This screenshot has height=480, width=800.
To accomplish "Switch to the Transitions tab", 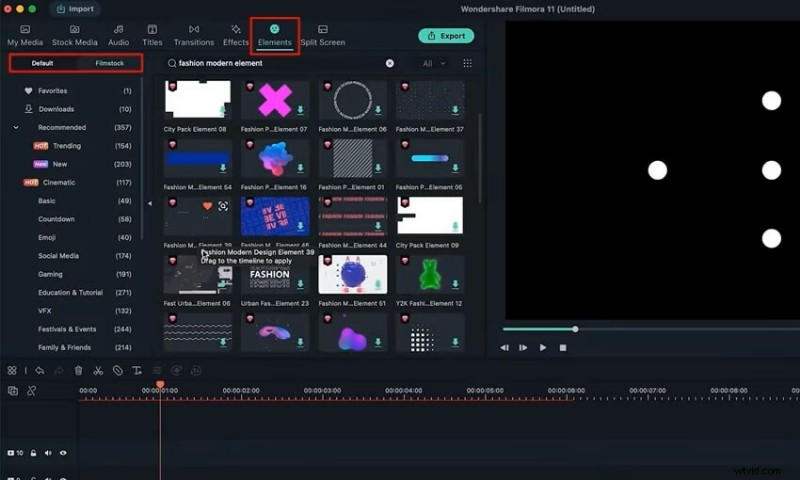I will point(193,36).
